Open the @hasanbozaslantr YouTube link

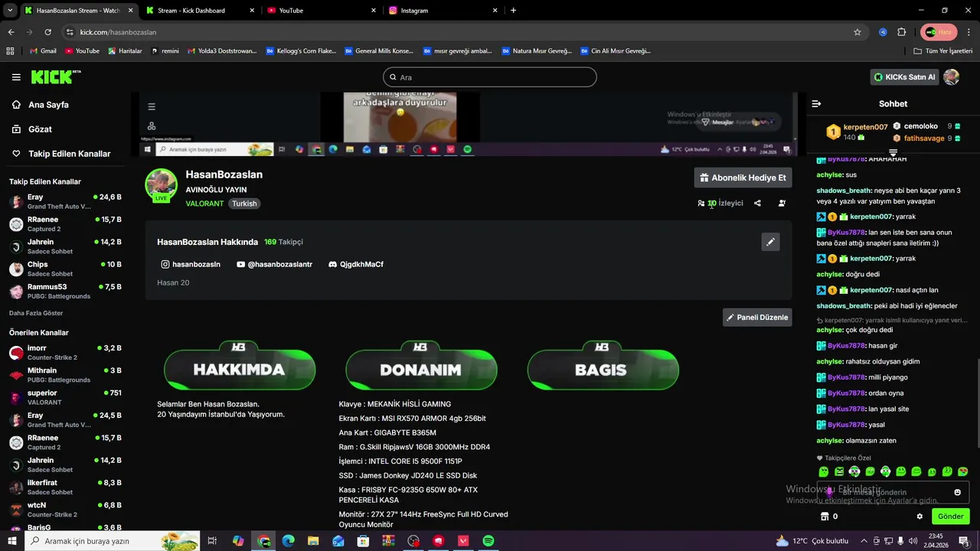coord(275,264)
